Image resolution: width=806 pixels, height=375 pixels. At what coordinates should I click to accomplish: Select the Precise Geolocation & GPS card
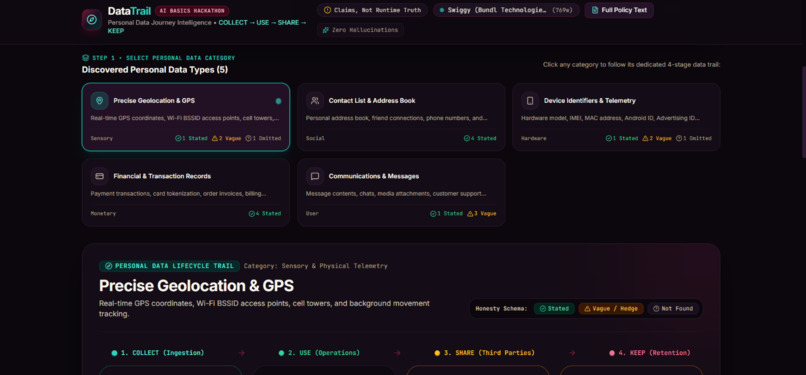click(x=186, y=117)
